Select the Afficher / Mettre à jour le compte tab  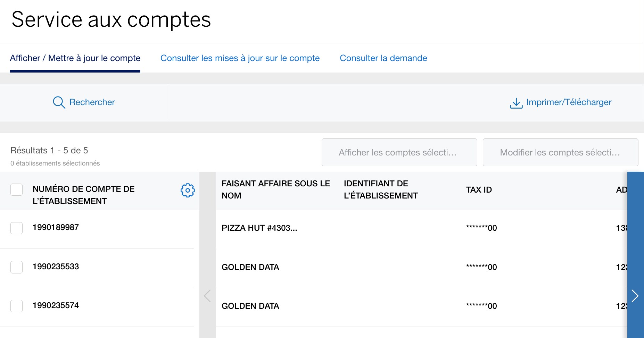[x=75, y=58]
